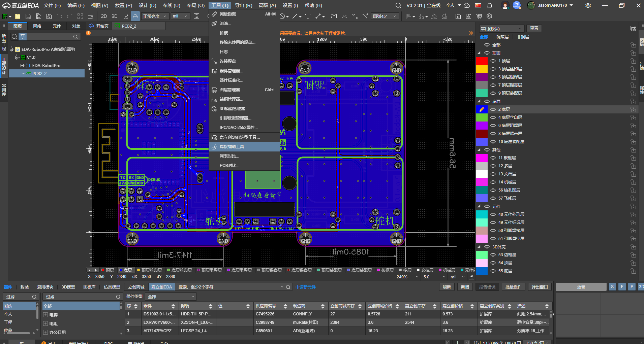Open the 正常亮度 brightness dropdown
The height and width of the screenshot is (344, 644).
154,16
